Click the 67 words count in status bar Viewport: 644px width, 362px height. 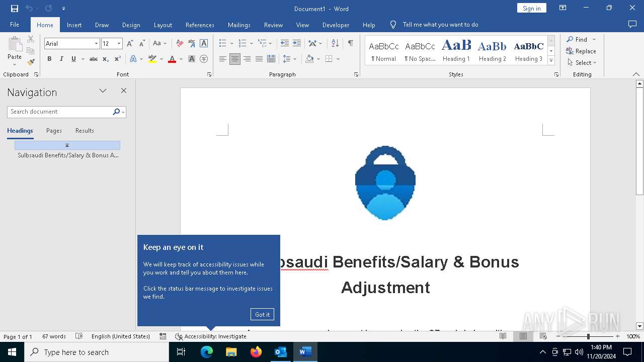[54, 336]
